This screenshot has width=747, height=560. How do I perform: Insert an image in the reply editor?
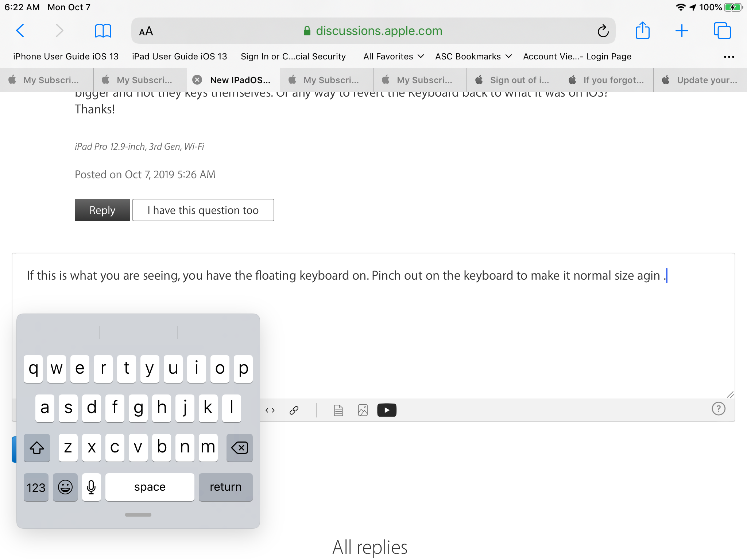pos(363,410)
